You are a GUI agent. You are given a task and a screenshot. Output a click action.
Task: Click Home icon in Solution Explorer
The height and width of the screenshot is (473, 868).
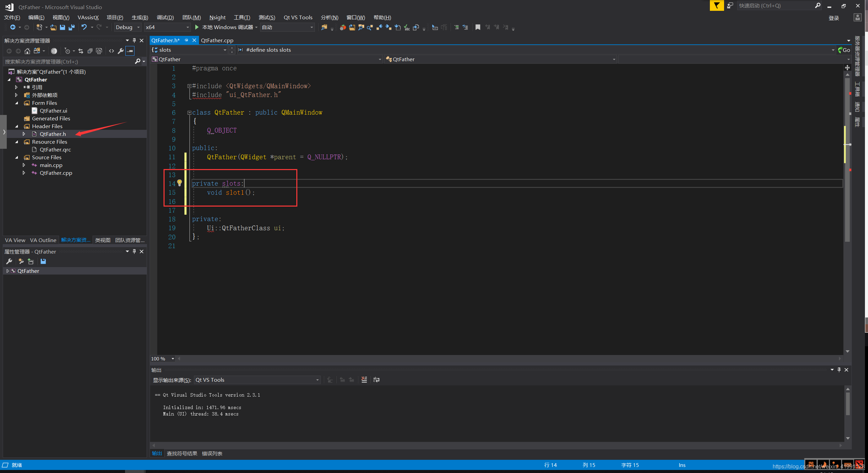click(27, 51)
